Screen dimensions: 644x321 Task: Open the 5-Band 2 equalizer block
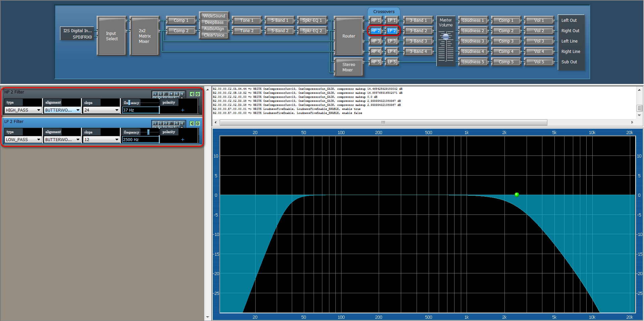280,31
